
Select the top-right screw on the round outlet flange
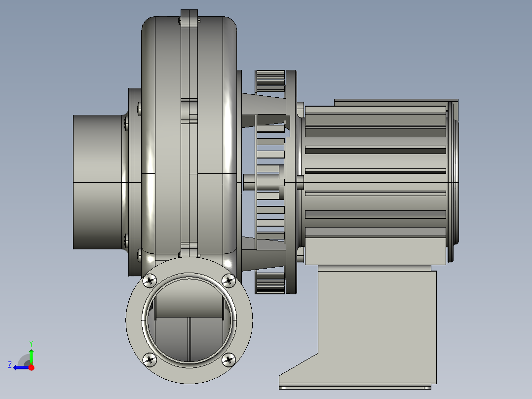228,281
